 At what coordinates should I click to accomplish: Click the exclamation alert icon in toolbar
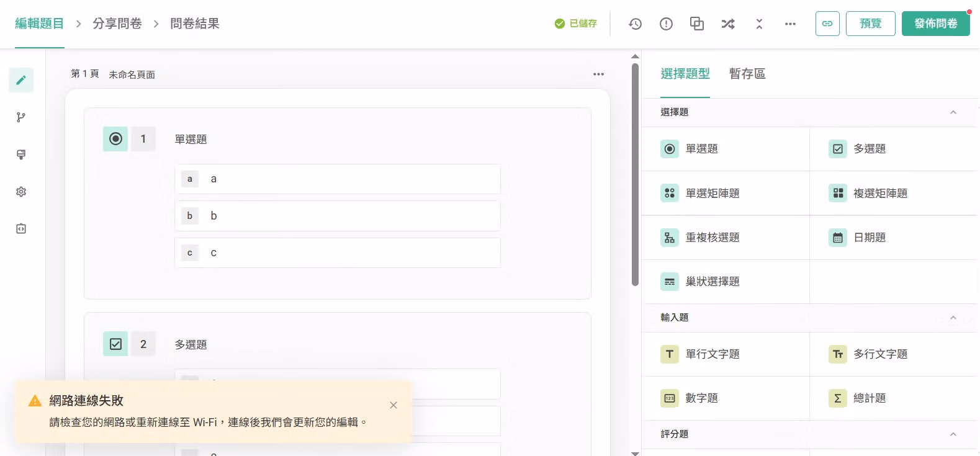[666, 24]
